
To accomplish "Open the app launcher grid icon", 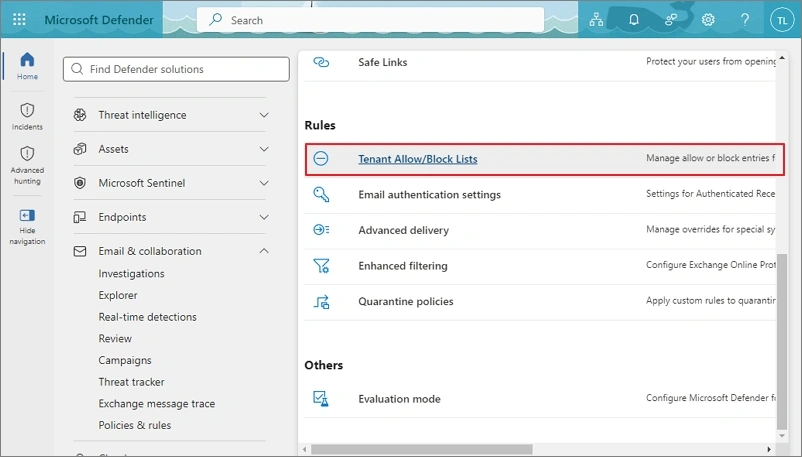I will 19,19.
